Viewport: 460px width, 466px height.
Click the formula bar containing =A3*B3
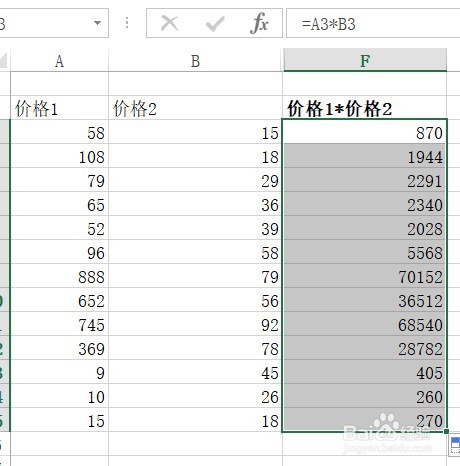click(373, 23)
